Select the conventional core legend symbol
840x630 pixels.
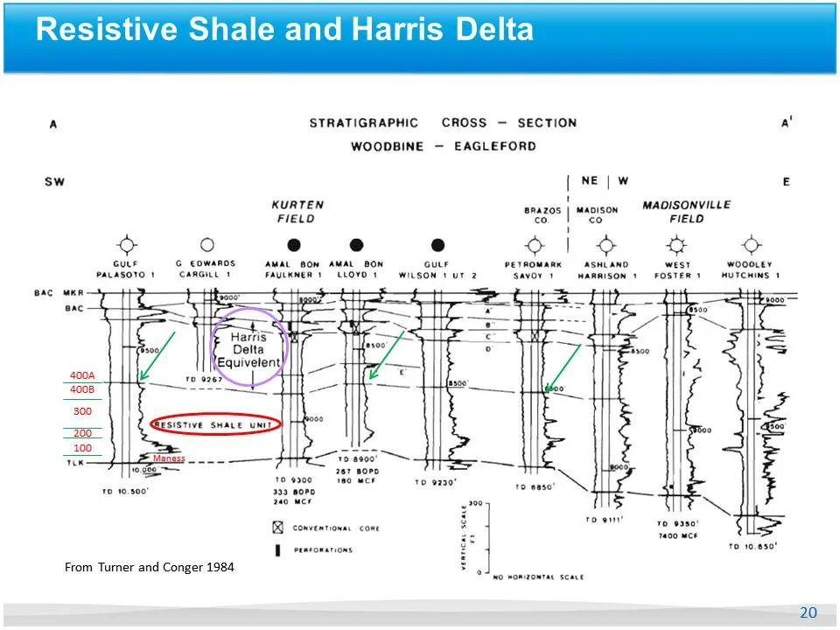click(x=276, y=528)
